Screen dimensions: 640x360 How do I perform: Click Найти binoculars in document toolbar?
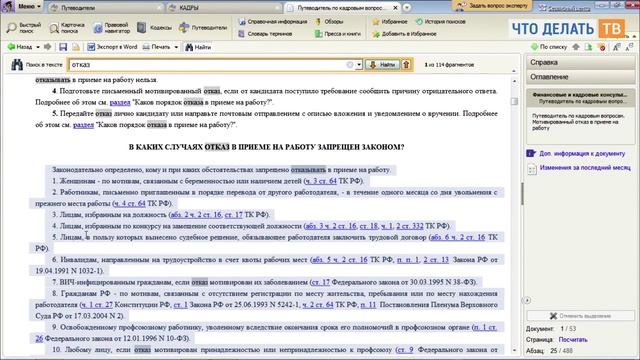click(x=198, y=47)
